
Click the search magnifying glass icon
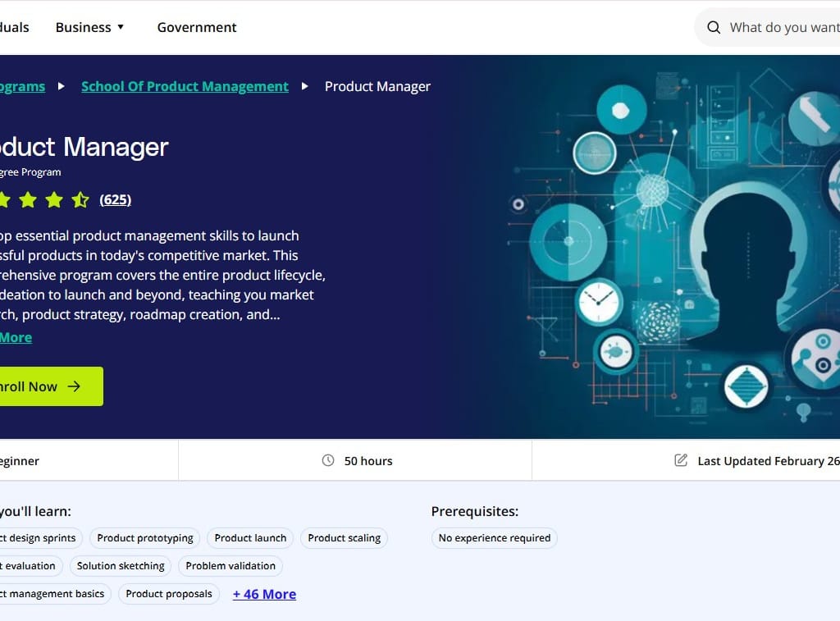714,28
